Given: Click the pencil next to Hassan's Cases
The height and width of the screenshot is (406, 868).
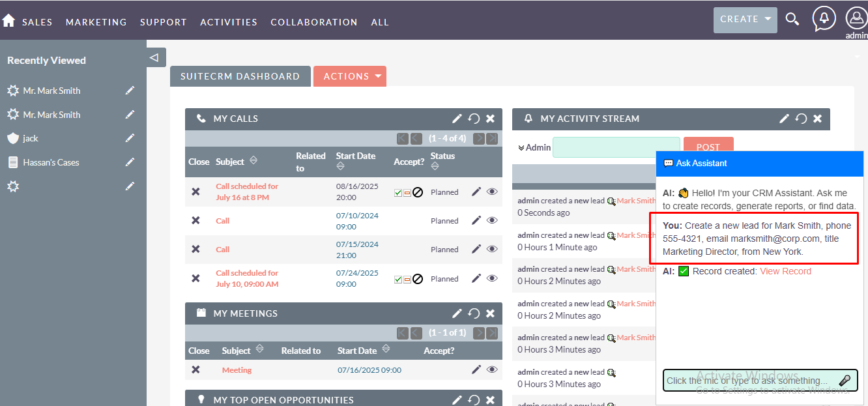Looking at the screenshot, I should (x=130, y=162).
